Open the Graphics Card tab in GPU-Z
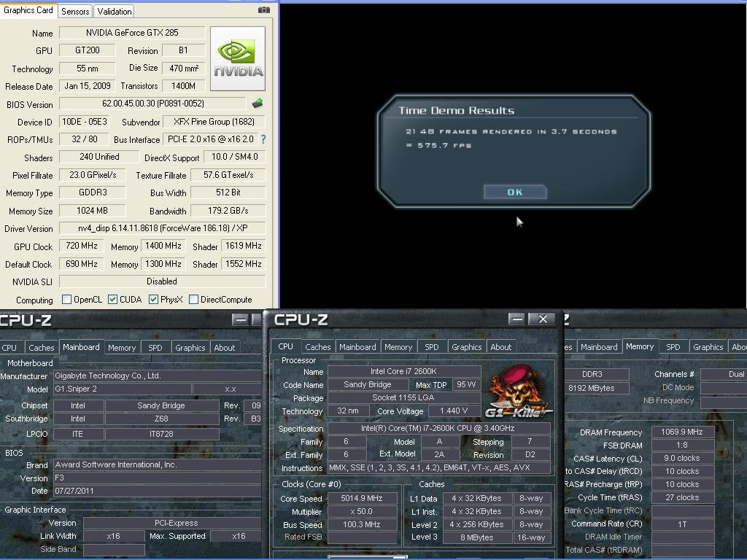Image resolution: width=747 pixels, height=560 pixels. (28, 10)
